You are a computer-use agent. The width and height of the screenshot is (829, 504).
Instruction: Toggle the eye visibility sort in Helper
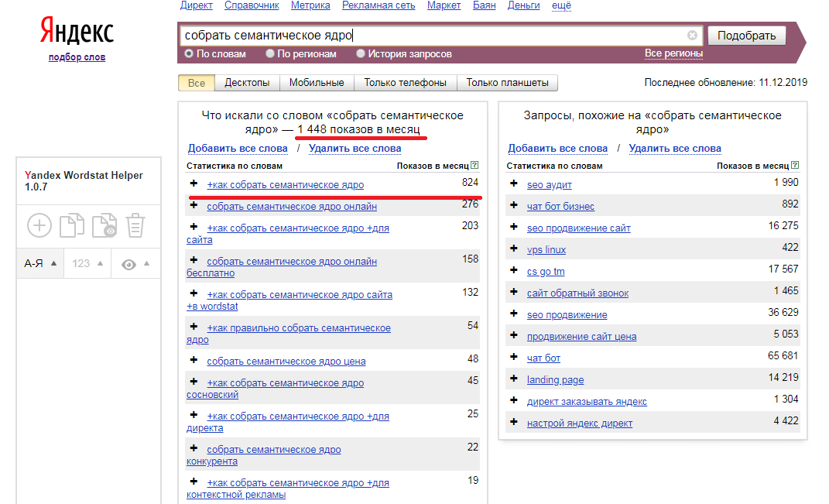(136, 263)
